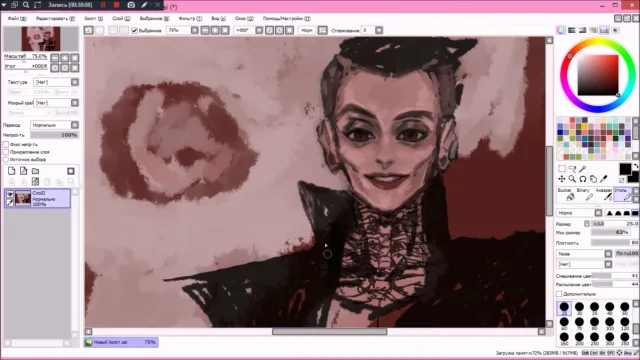Select the rectangular Selection tool
640x360 pixels.
click(x=562, y=169)
